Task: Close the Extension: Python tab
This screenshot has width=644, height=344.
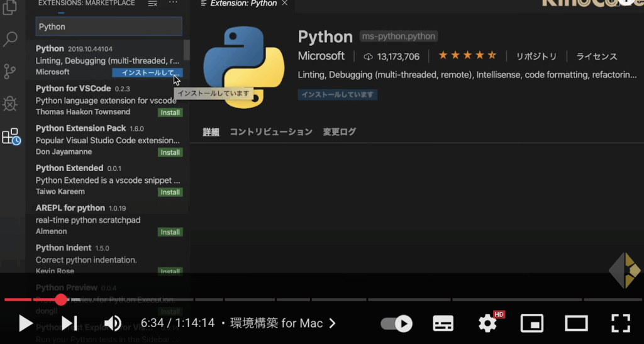Action: coord(285,3)
